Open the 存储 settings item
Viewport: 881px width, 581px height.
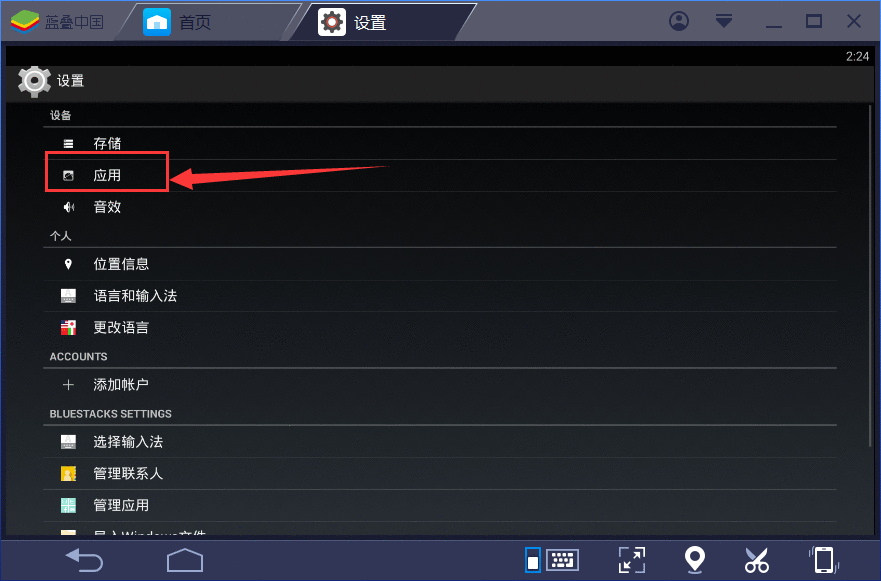coord(440,144)
